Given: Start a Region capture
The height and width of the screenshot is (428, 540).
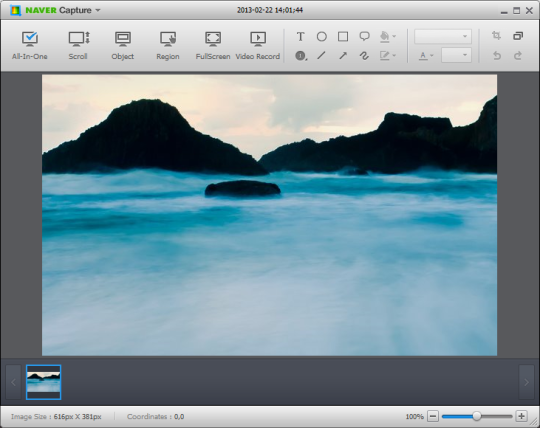Looking at the screenshot, I should coord(168,45).
